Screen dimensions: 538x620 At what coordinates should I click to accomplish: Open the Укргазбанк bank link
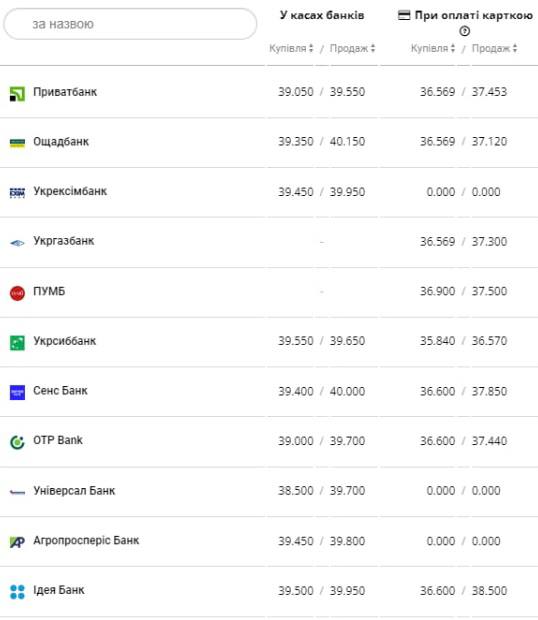pos(64,241)
